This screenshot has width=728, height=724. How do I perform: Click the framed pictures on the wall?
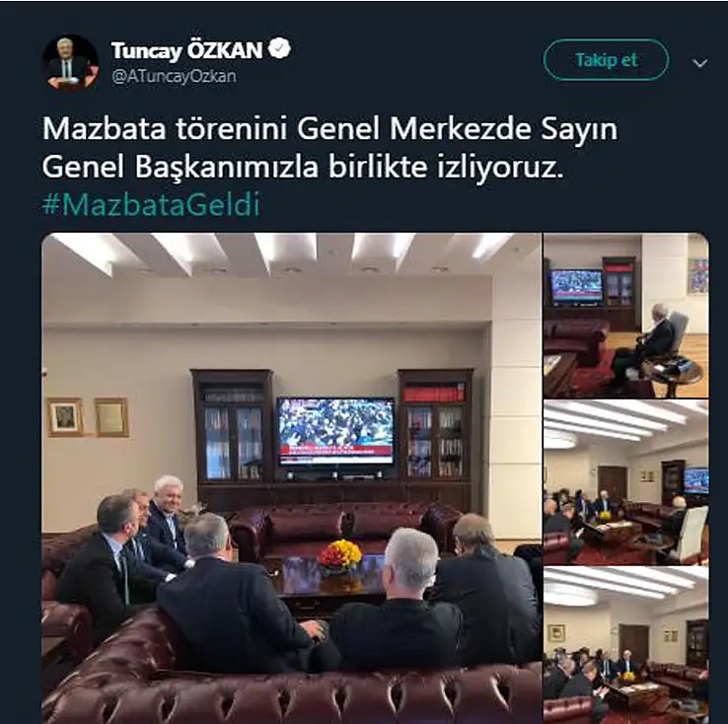(x=88, y=417)
